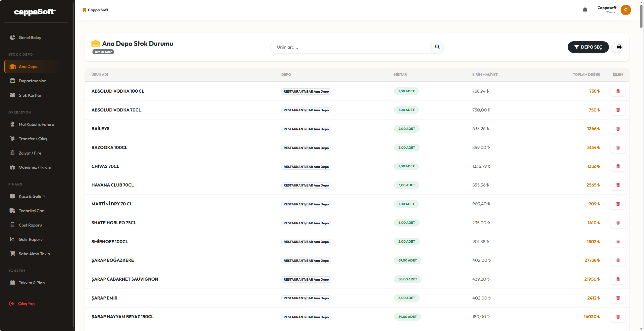Click the Ürün ara search field

click(350, 47)
